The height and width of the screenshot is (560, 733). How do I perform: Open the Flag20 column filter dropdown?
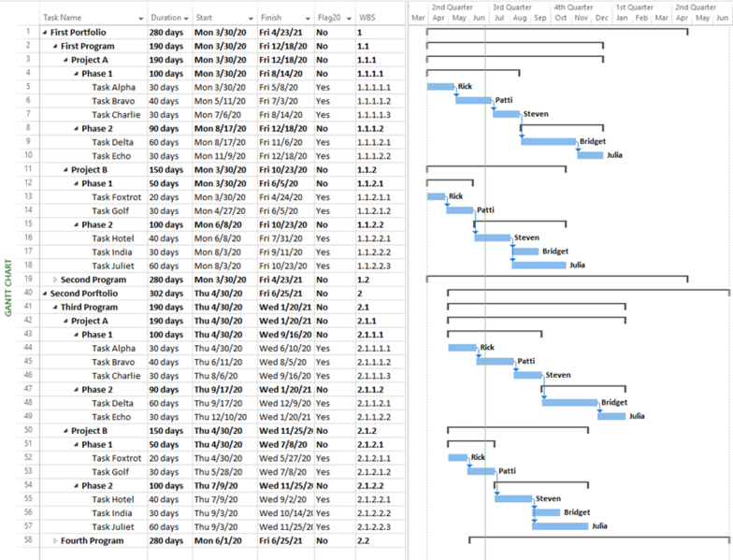pos(349,19)
